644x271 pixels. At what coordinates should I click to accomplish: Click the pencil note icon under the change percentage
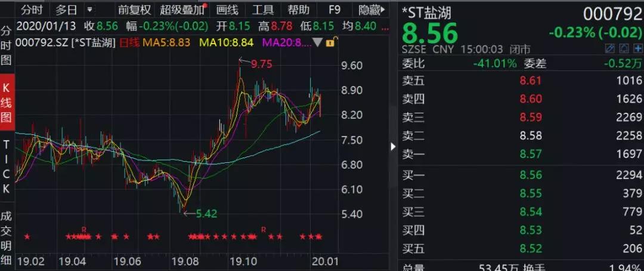pyautogui.click(x=611, y=49)
